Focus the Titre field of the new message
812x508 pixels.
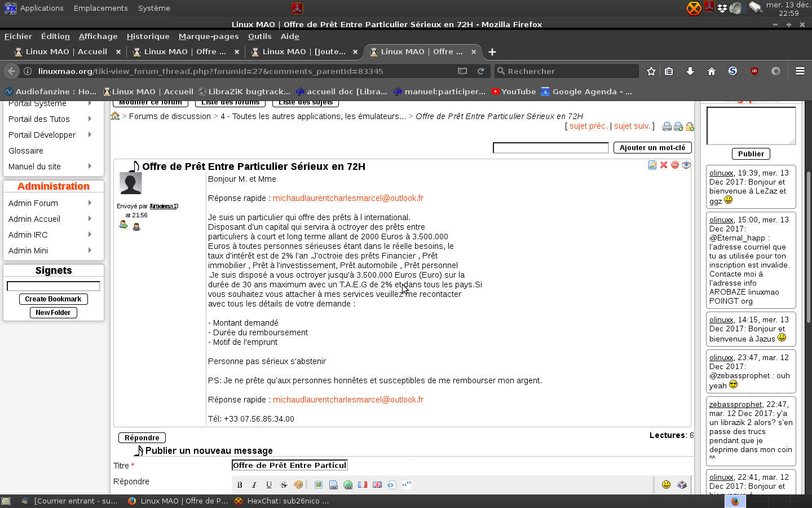click(290, 465)
